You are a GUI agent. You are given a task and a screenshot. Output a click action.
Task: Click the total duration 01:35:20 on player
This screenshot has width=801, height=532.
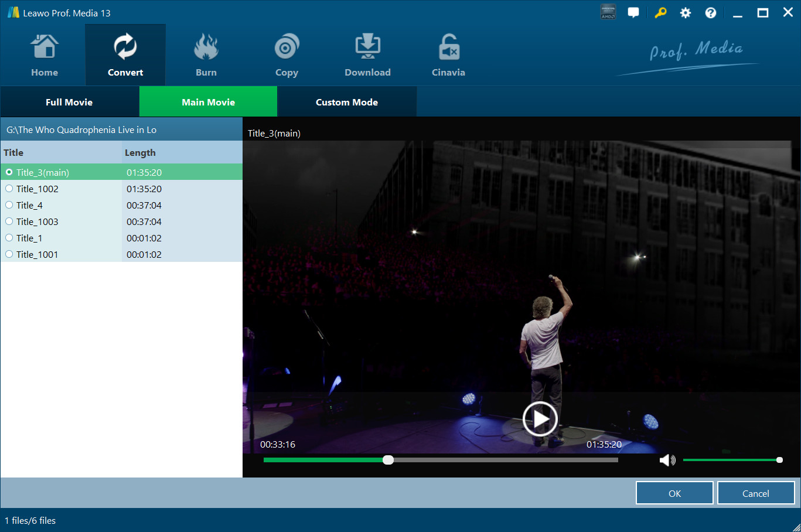(x=604, y=444)
